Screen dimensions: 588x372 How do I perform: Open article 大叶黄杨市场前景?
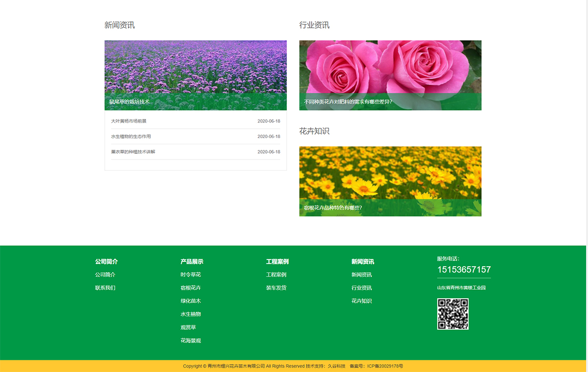[x=129, y=121]
